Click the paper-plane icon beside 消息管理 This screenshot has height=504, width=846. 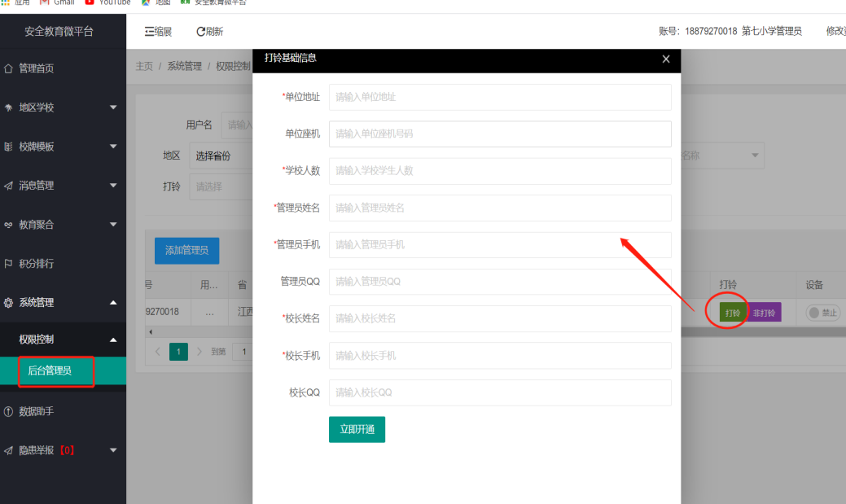point(9,186)
